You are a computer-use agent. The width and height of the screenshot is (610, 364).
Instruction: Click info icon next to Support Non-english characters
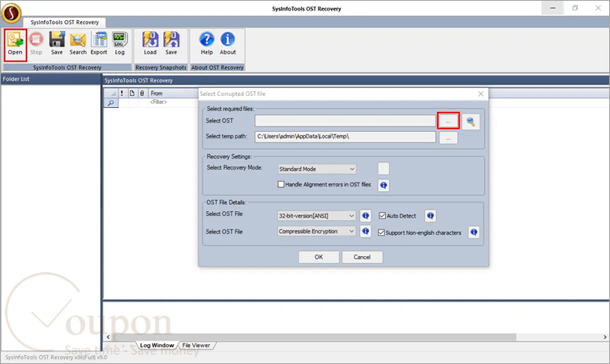(x=473, y=232)
